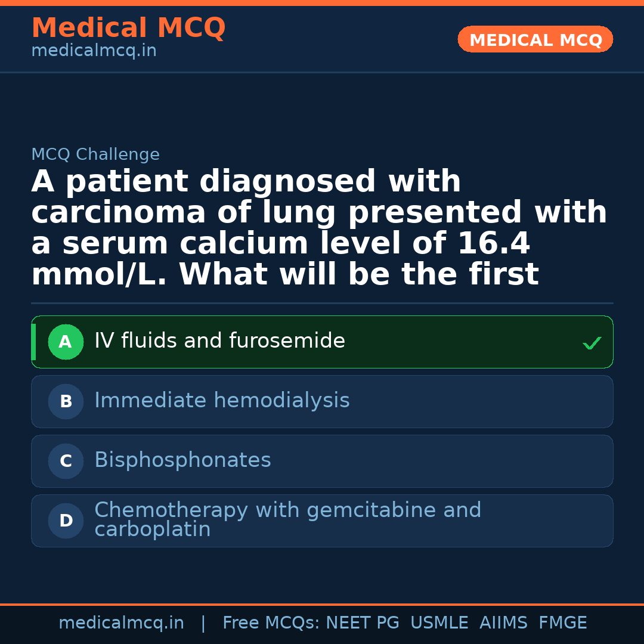Pick the 'Bisphosphonates' answer option
The height and width of the screenshot is (644, 644).
pos(182,460)
